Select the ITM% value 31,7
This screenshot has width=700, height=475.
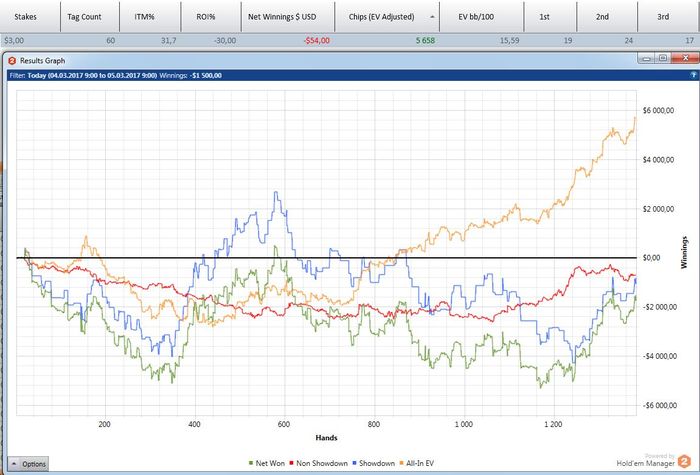[x=168, y=41]
